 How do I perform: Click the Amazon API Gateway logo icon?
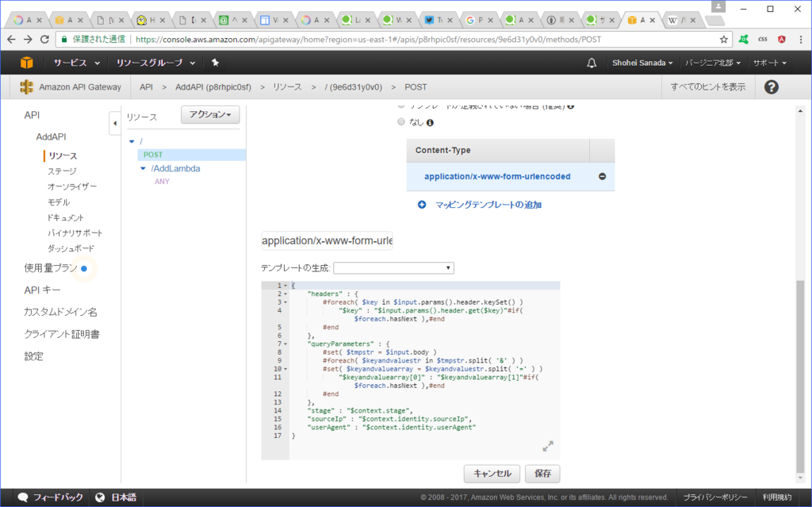point(26,87)
